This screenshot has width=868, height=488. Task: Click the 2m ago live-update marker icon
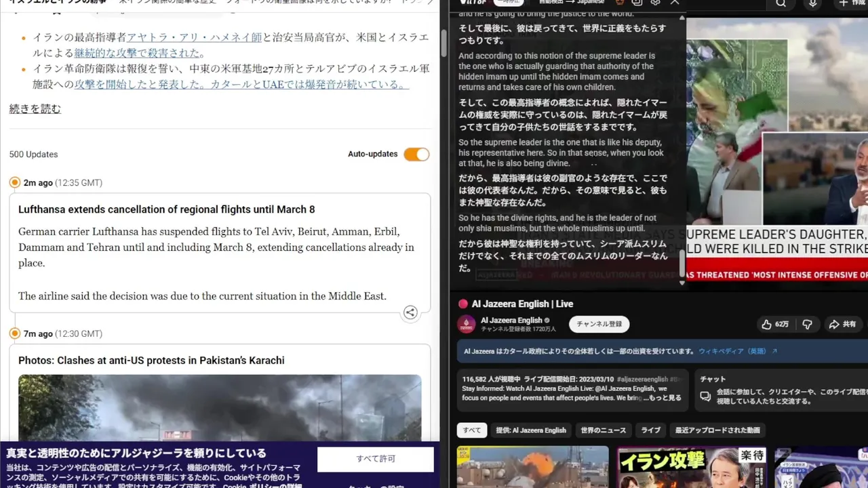[x=15, y=182]
